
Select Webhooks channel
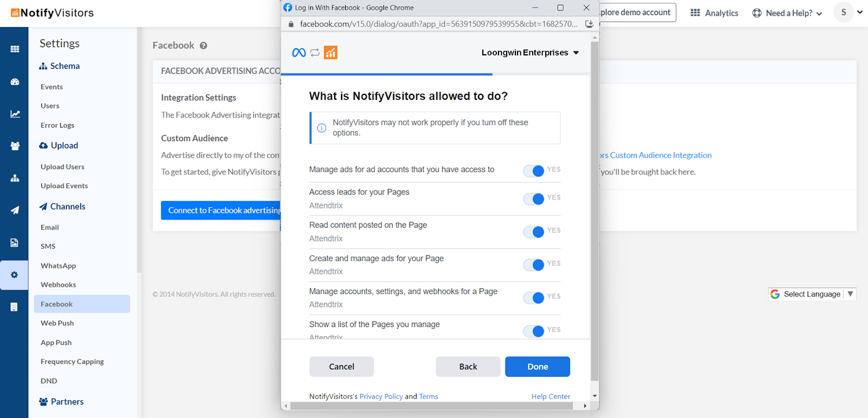[58, 285]
